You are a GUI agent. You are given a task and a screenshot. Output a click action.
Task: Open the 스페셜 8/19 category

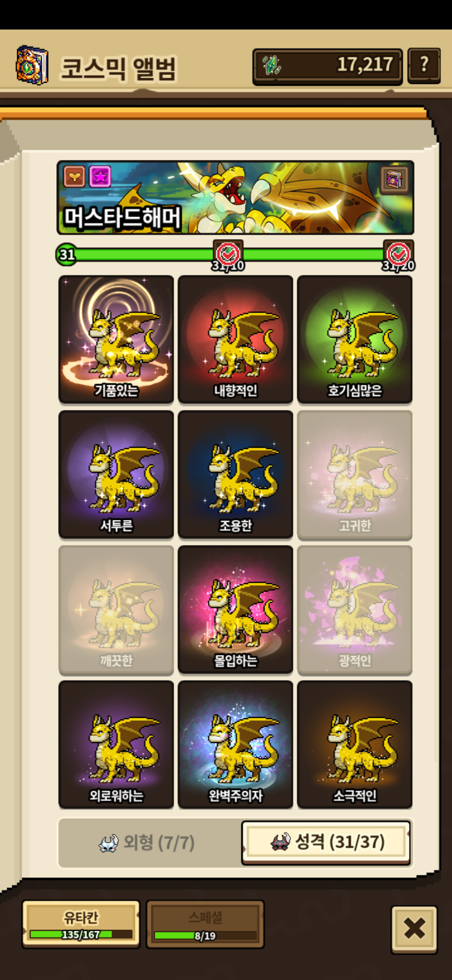click(205, 924)
